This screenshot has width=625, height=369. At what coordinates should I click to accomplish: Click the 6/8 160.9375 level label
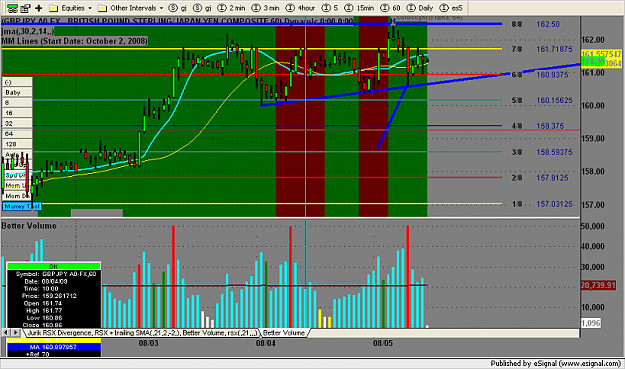coord(540,75)
